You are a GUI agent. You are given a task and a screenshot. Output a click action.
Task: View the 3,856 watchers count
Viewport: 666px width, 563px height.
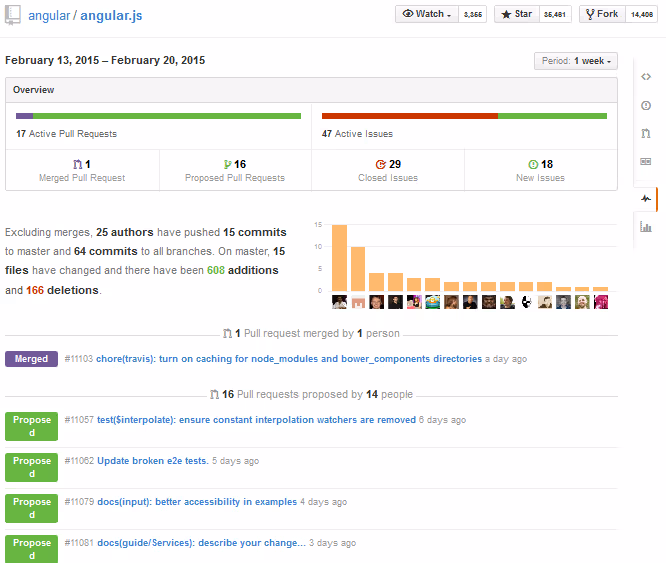[x=473, y=14]
